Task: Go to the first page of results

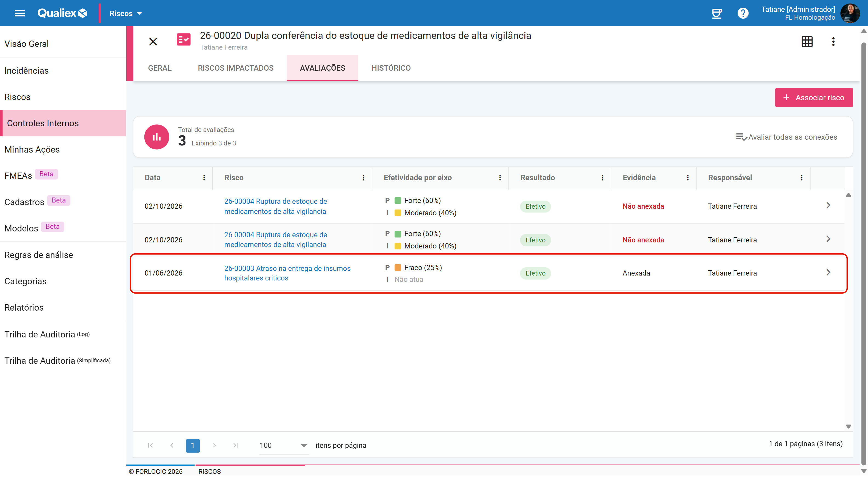Action: 150,445
